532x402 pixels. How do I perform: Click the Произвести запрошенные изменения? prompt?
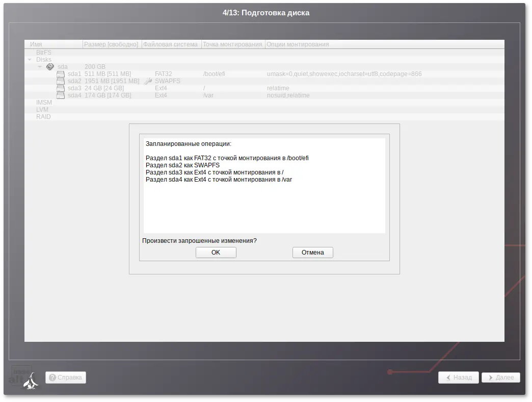[x=200, y=240]
